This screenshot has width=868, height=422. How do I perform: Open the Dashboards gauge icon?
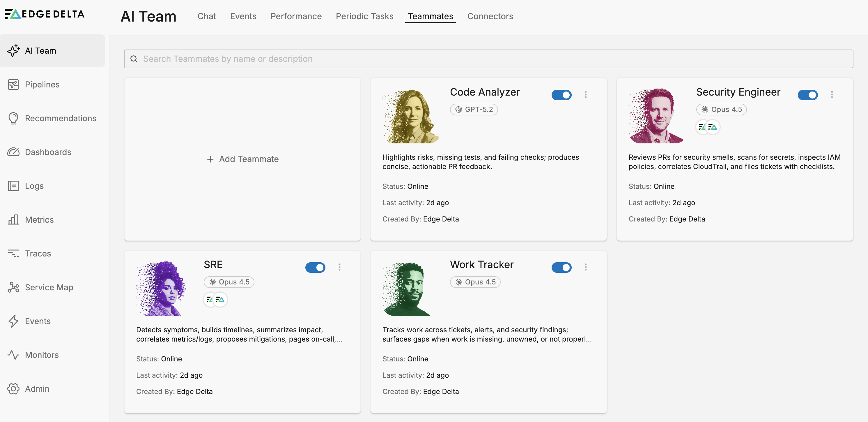point(13,152)
